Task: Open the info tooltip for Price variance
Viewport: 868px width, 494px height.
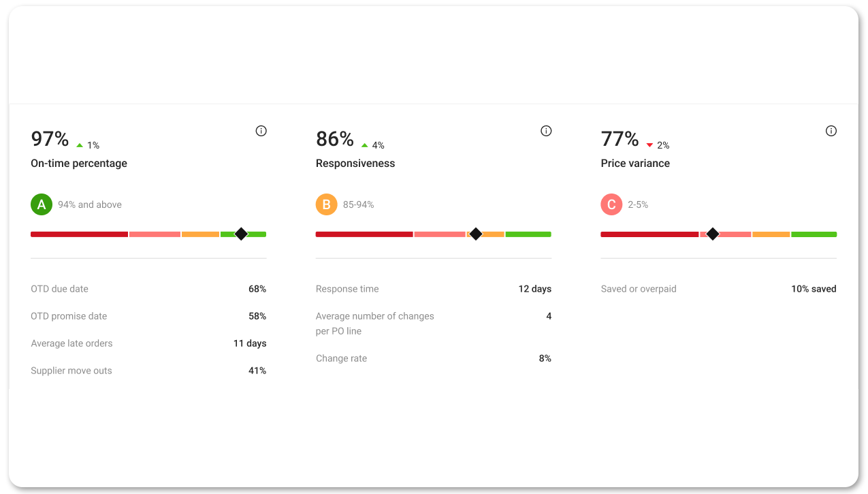Action: [831, 130]
